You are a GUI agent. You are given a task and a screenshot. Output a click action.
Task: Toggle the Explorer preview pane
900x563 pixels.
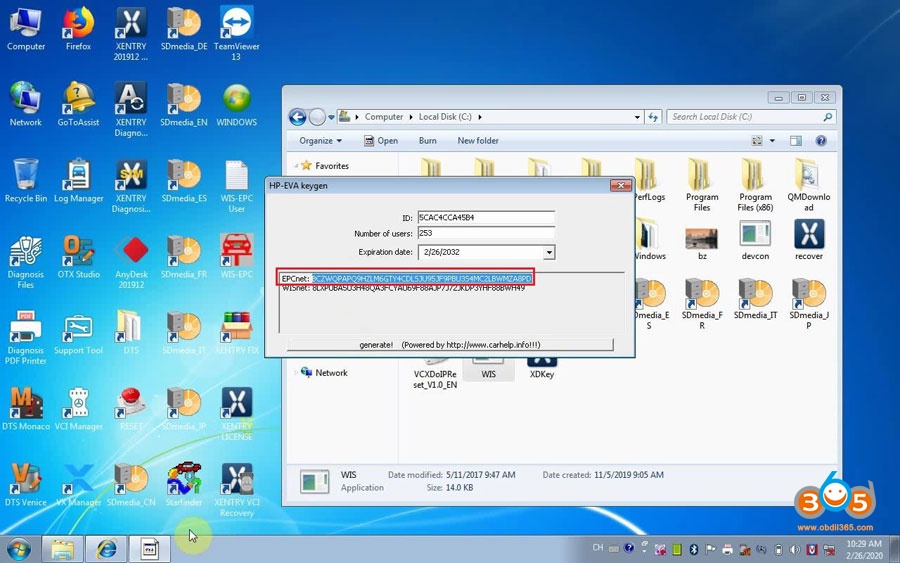(x=796, y=141)
